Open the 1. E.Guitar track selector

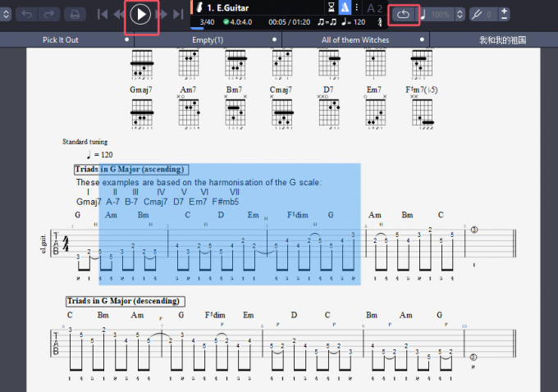pos(228,7)
